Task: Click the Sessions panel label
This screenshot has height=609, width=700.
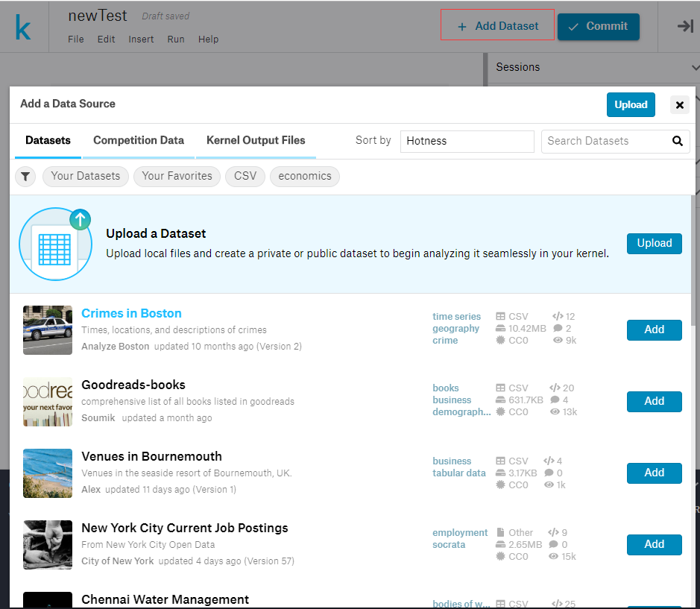Action: coord(518,67)
